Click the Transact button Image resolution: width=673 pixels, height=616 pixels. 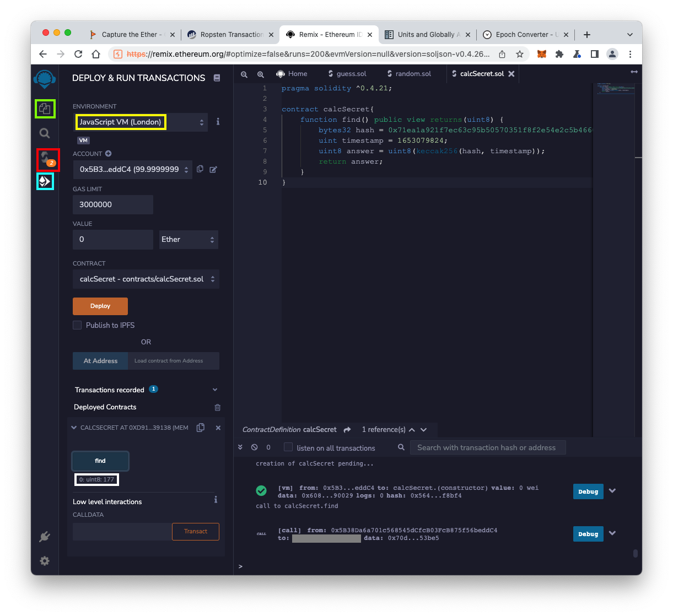(x=196, y=532)
